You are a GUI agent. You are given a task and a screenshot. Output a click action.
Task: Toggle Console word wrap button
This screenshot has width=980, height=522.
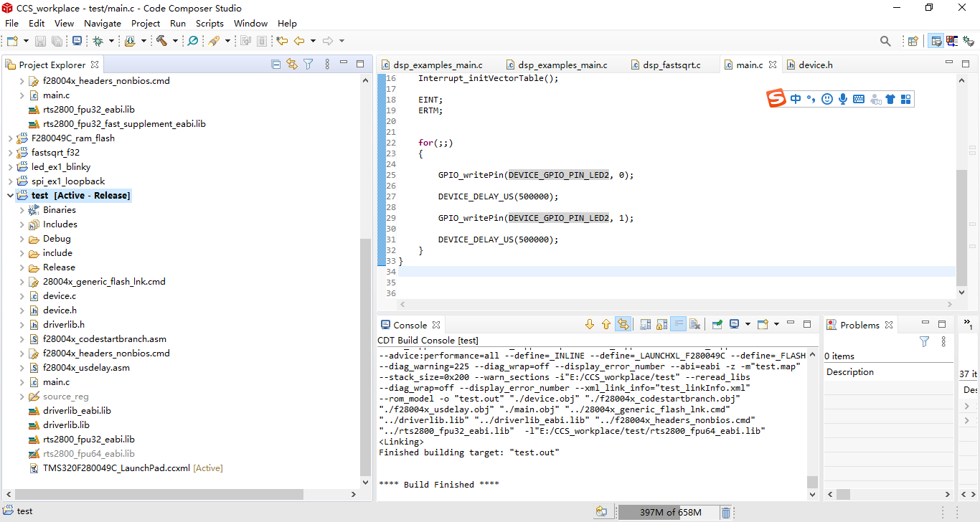pos(678,324)
